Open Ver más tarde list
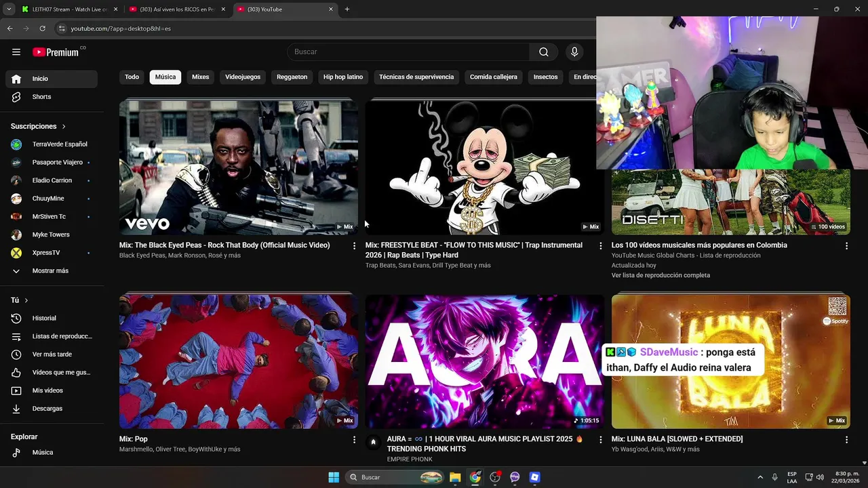Screen dimensions: 868x488 (52, 354)
